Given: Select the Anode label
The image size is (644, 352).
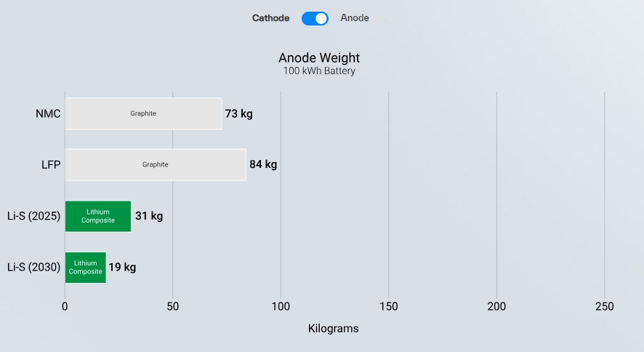Looking at the screenshot, I should tap(355, 17).
